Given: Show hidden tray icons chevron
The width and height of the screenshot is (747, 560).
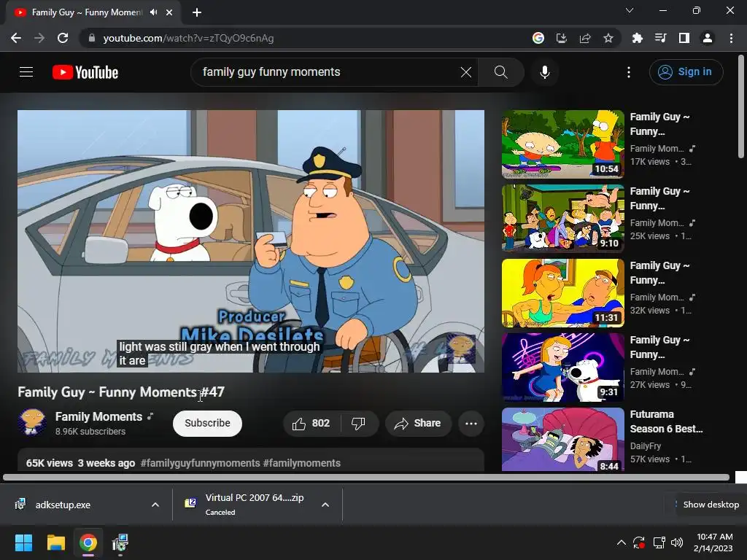Looking at the screenshot, I should click(x=622, y=542).
